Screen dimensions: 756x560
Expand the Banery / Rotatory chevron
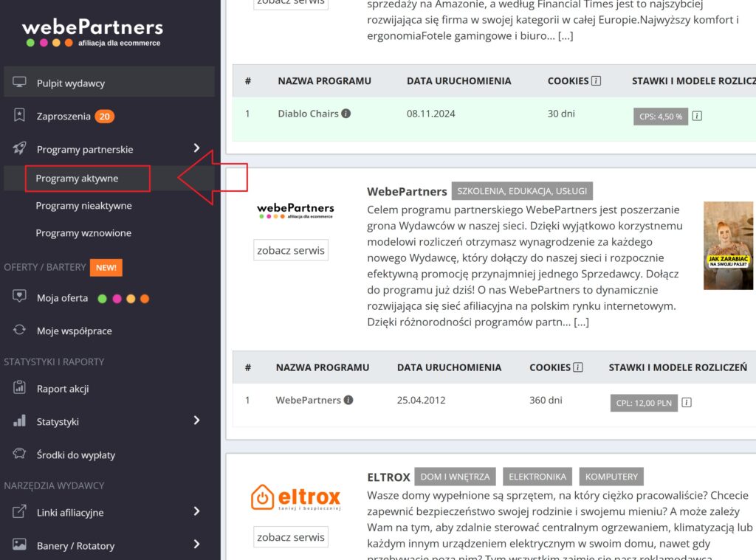click(x=196, y=544)
